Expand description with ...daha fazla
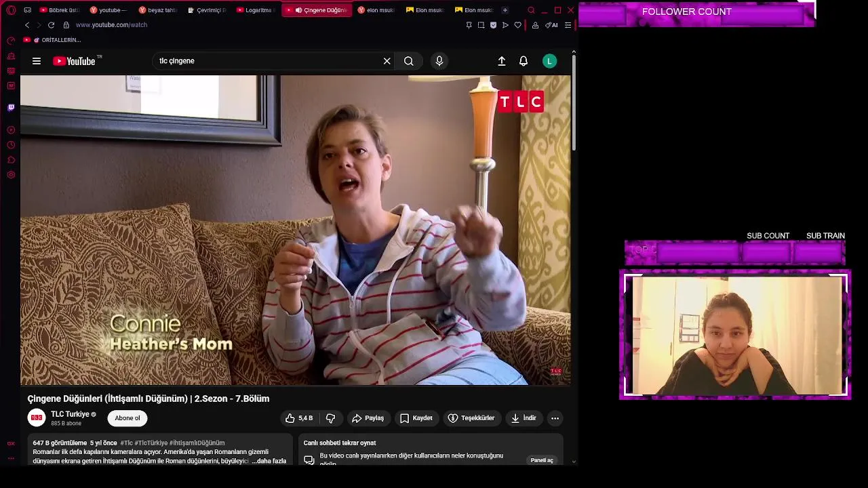The height and width of the screenshot is (488, 868). point(269,461)
